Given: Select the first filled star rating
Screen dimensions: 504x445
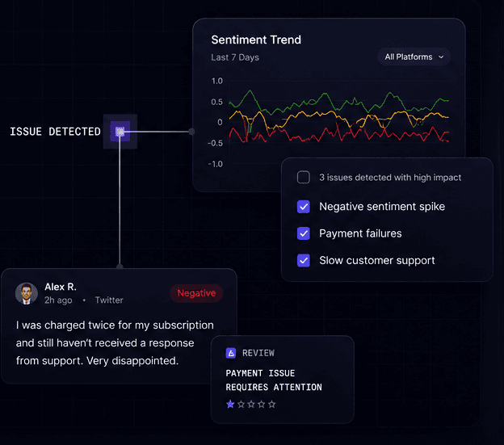Looking at the screenshot, I should pyautogui.click(x=230, y=404).
